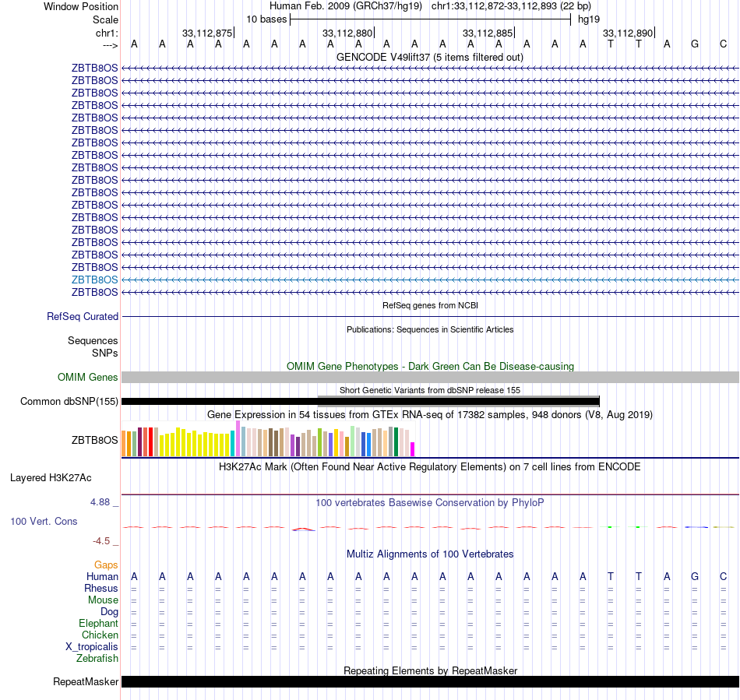Click the ZBTB8OS label beside the GTEx bars
This screenshot has width=740, height=700.
point(94,440)
